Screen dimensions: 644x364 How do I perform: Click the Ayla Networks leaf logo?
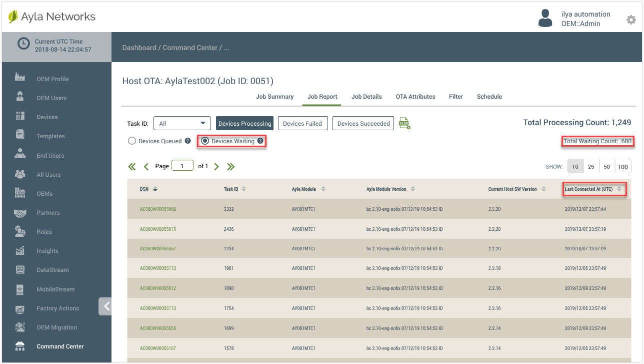pos(13,17)
